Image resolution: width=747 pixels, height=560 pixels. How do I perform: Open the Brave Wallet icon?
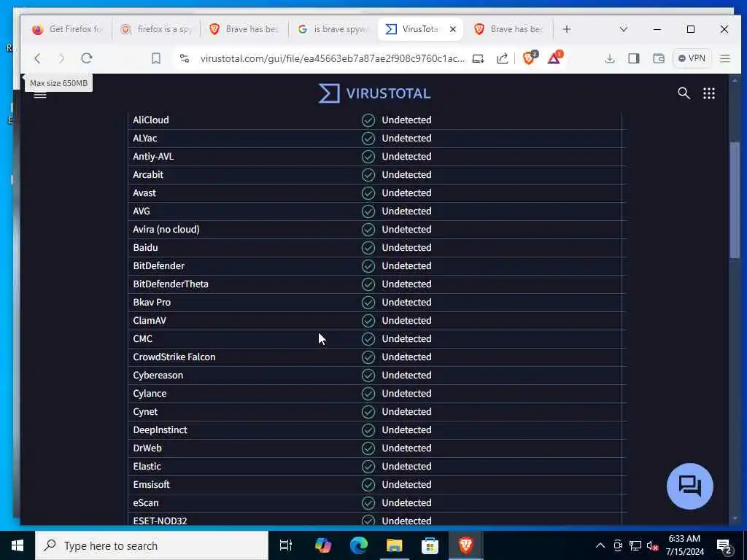[659, 58]
